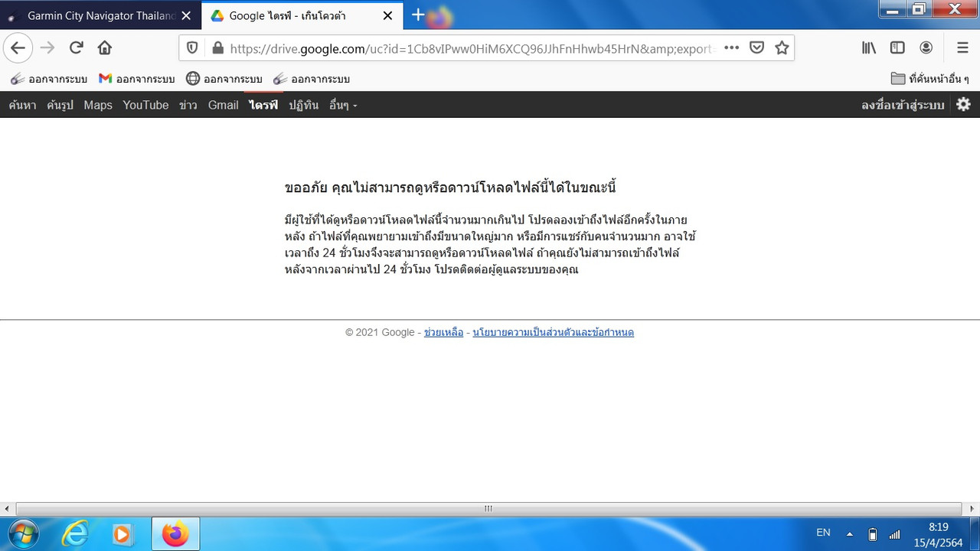
Task: Open ค้นรูป image search
Action: point(60,105)
